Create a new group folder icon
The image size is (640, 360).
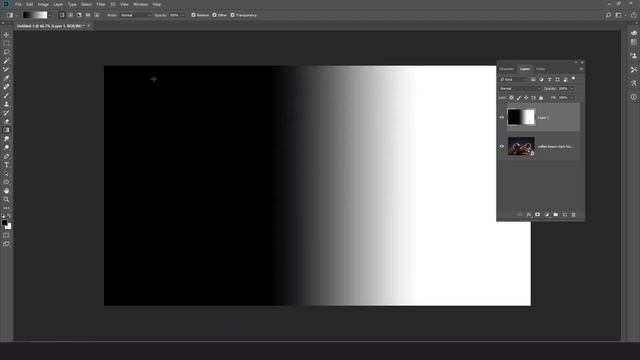click(556, 215)
